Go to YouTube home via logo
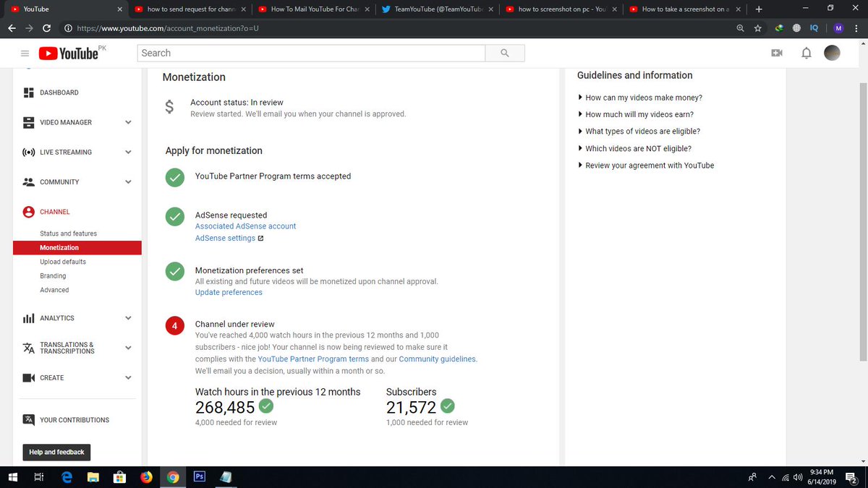The width and height of the screenshot is (868, 488). 69,53
